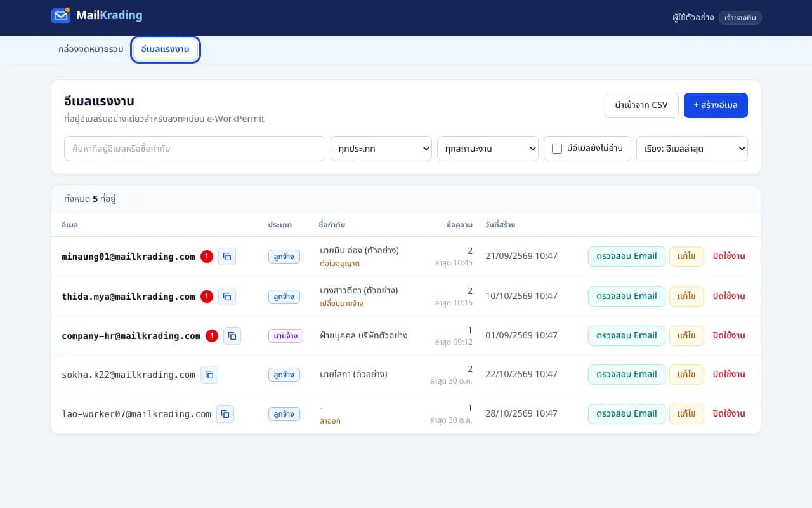Click แก้ไข for thida.mya row

(686, 297)
